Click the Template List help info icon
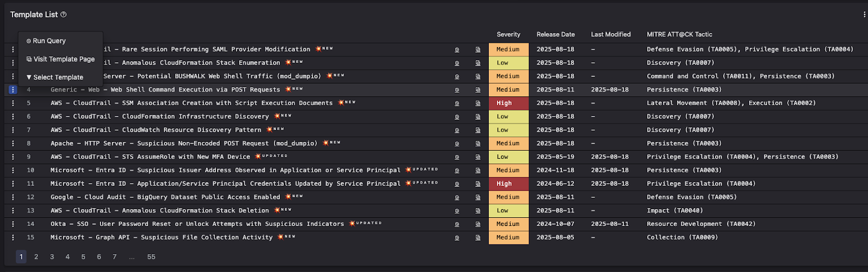 tap(63, 15)
